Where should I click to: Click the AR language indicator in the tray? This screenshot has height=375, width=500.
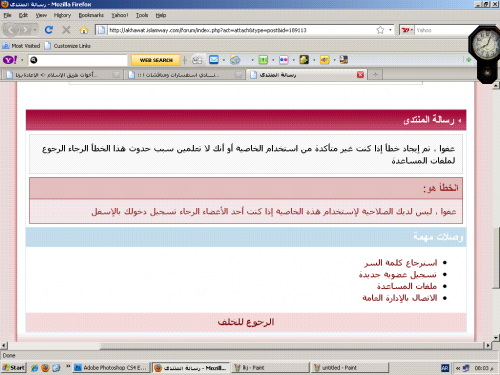[x=445, y=368]
